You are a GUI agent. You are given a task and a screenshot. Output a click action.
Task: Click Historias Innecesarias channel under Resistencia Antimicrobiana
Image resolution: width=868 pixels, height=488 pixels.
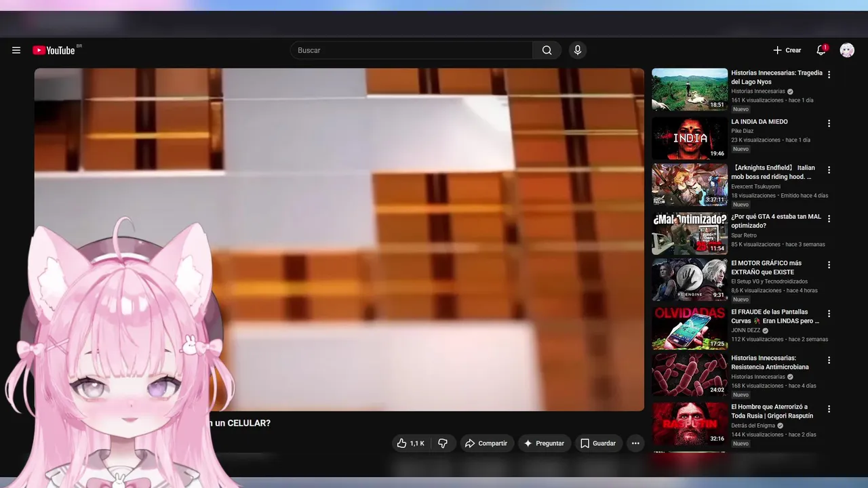point(758,377)
